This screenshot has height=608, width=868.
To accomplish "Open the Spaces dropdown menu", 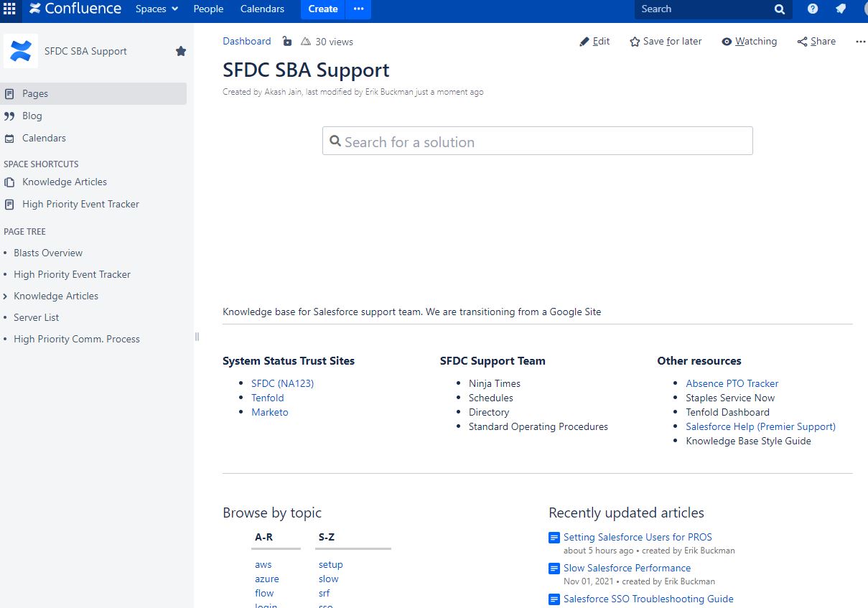I will coord(157,9).
